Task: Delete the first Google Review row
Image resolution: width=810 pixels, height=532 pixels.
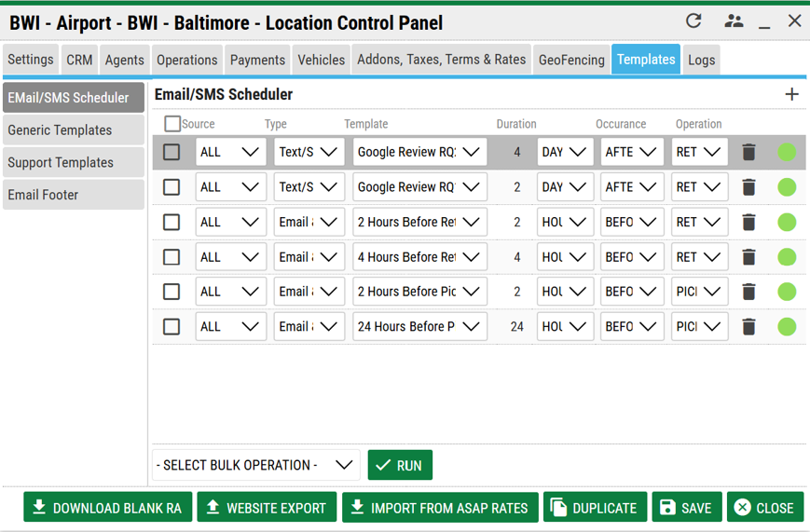Action: (748, 152)
